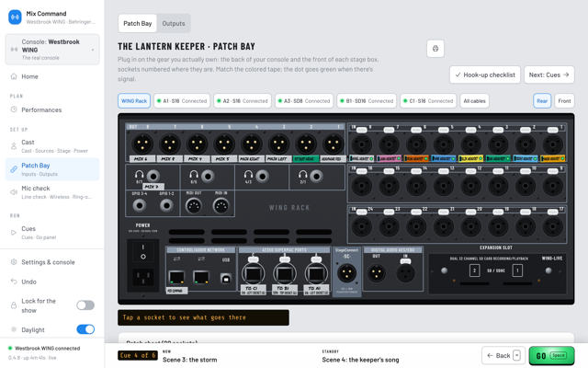This screenshot has height=368, width=588.
Task: Click XLR input socket 24
Action: coord(361,226)
